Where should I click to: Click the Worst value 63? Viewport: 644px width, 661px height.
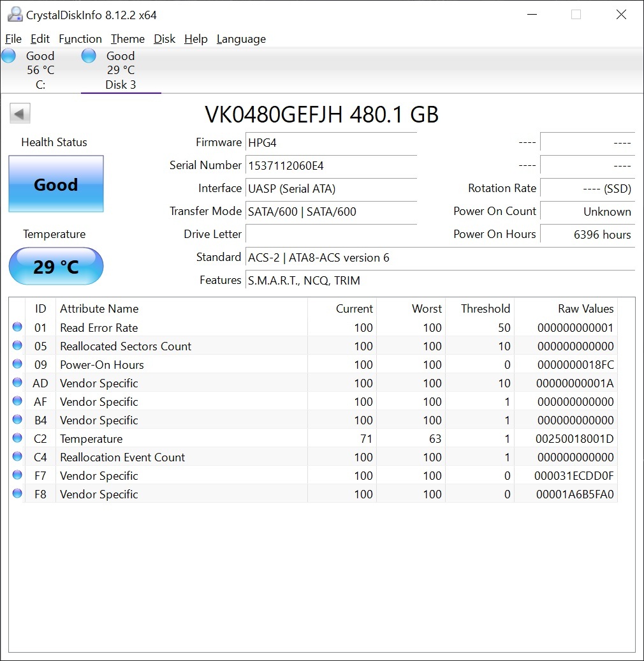click(x=435, y=439)
